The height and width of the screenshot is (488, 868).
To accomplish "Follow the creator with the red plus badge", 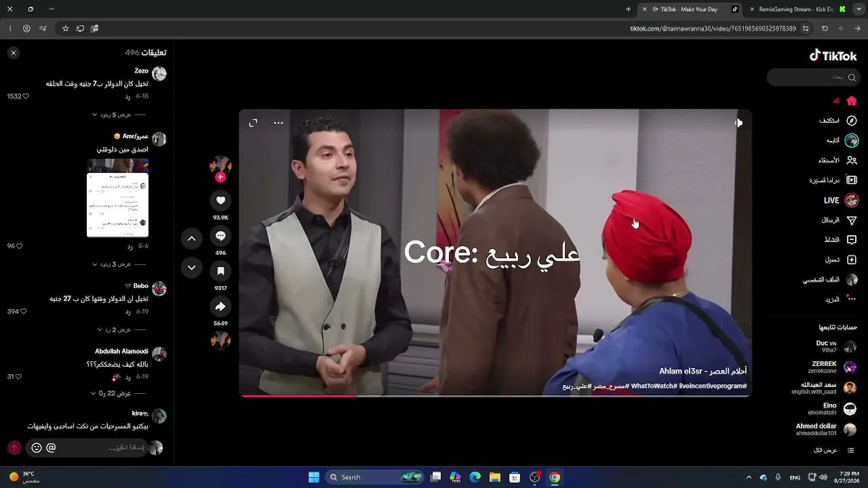I will click(x=220, y=177).
